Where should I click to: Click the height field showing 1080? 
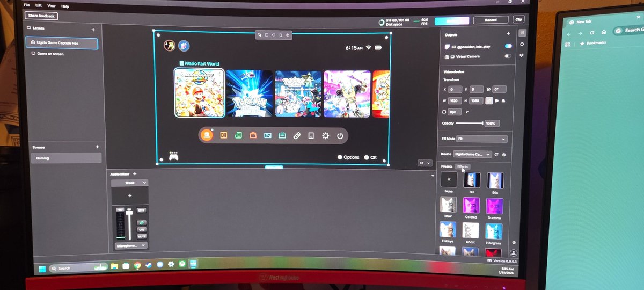477,100
